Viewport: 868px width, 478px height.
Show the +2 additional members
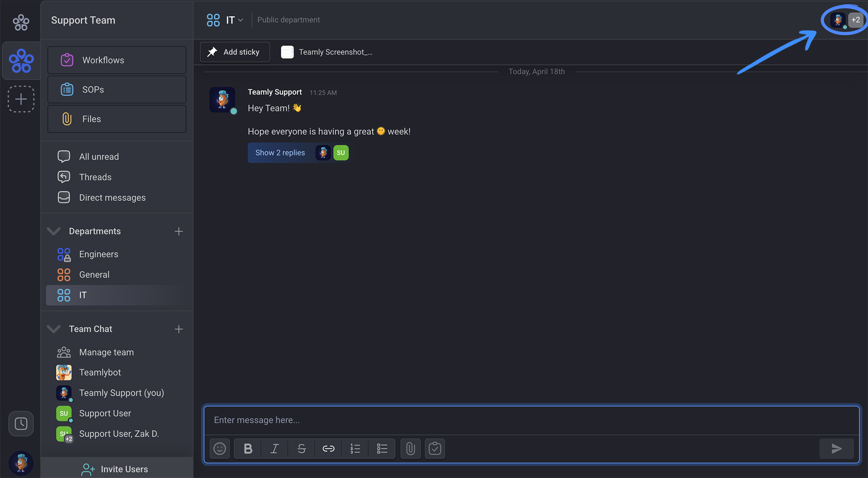tap(856, 20)
